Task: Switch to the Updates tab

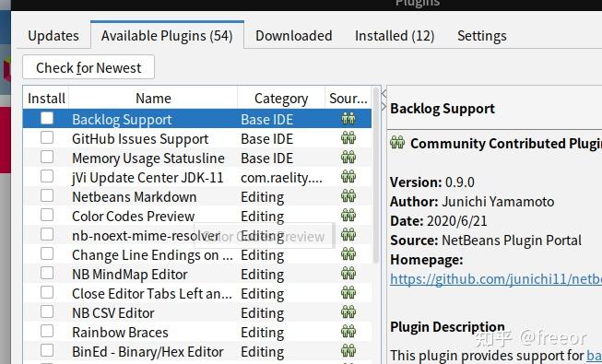Action: [53, 36]
